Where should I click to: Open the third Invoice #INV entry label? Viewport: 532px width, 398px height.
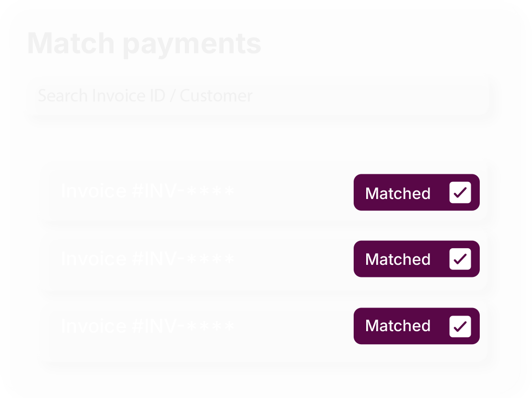[x=148, y=326]
